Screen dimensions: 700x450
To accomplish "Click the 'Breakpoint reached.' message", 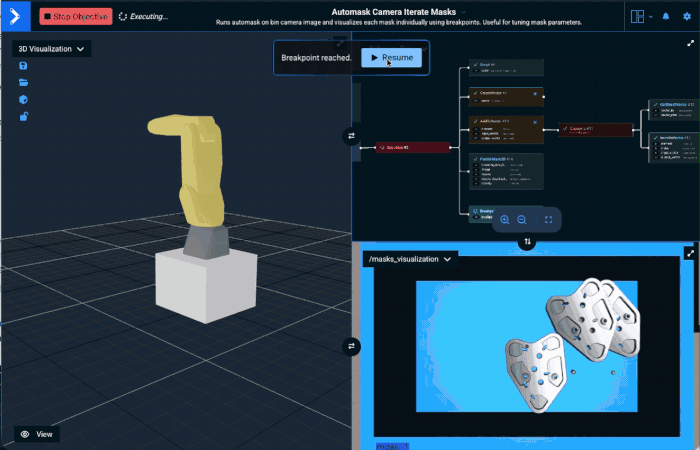I will click(316, 58).
